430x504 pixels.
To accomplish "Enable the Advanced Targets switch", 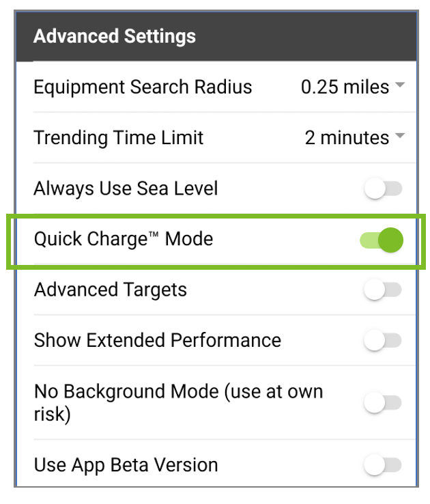I will pyautogui.click(x=383, y=290).
